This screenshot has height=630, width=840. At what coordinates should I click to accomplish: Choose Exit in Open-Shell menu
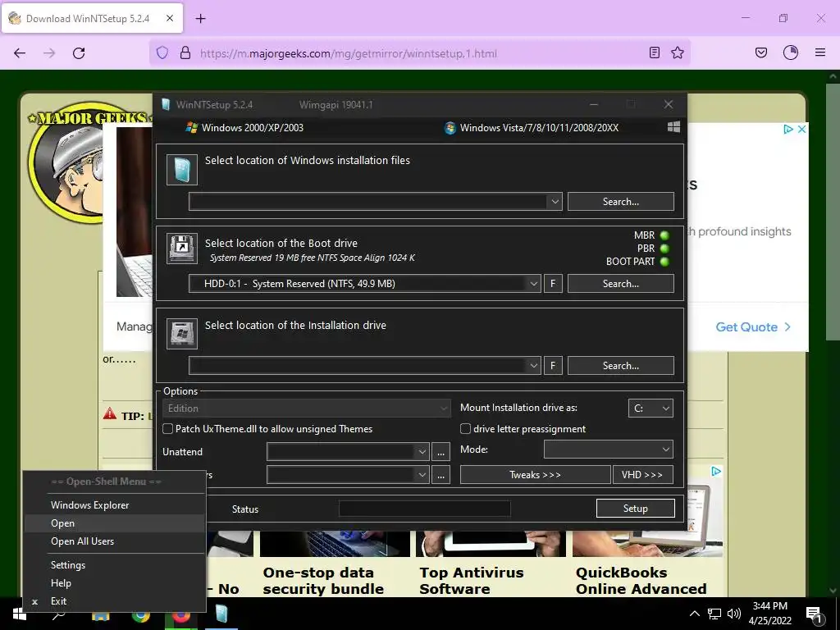[x=115, y=601]
